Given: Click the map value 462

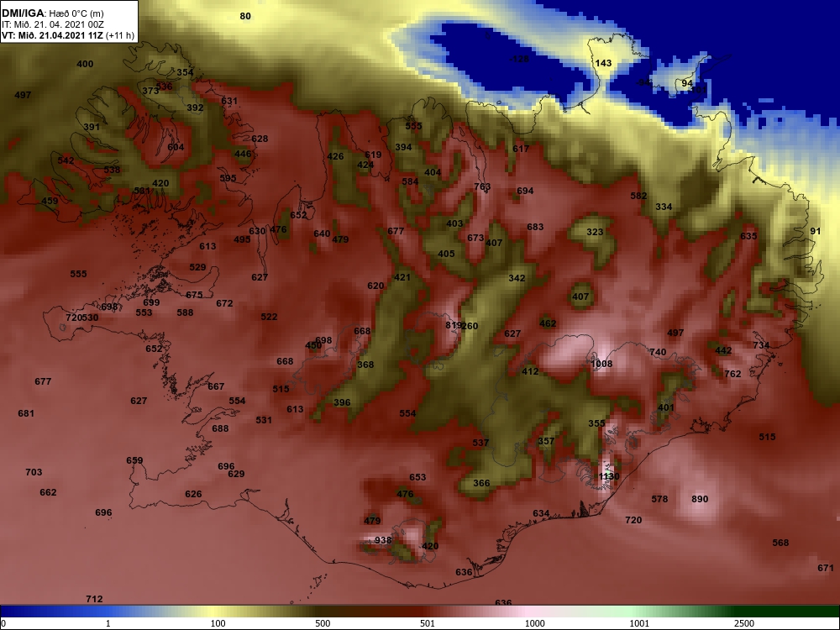Looking at the screenshot, I should pos(548,323).
